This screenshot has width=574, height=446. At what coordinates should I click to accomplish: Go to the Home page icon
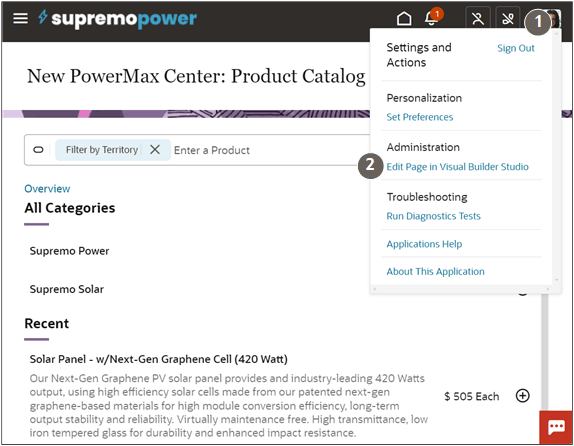click(x=404, y=18)
